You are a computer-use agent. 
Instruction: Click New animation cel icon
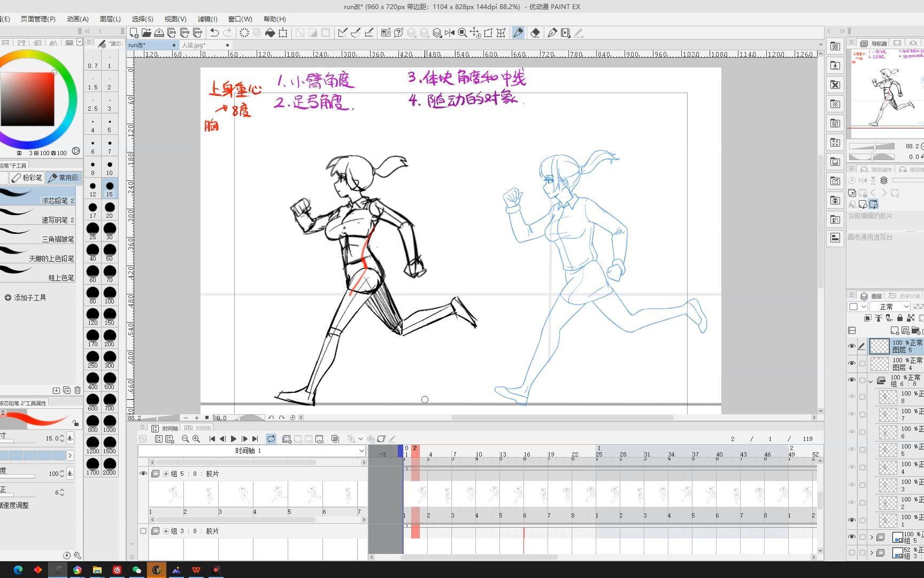pos(287,439)
